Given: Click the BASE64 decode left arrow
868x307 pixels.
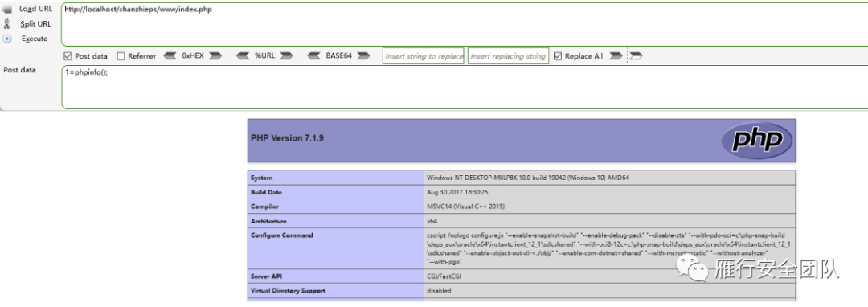Looking at the screenshot, I should coord(314,56).
